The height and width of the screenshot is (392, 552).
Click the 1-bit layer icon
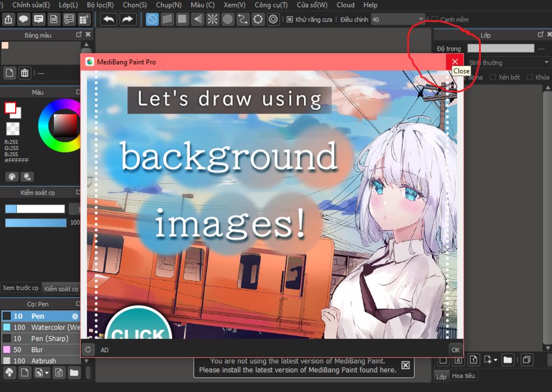473,360
